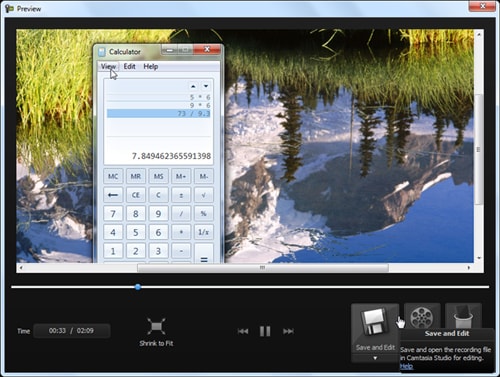This screenshot has height=377, width=500.
Task: Click the 1/x reciprocal button
Action: (204, 232)
